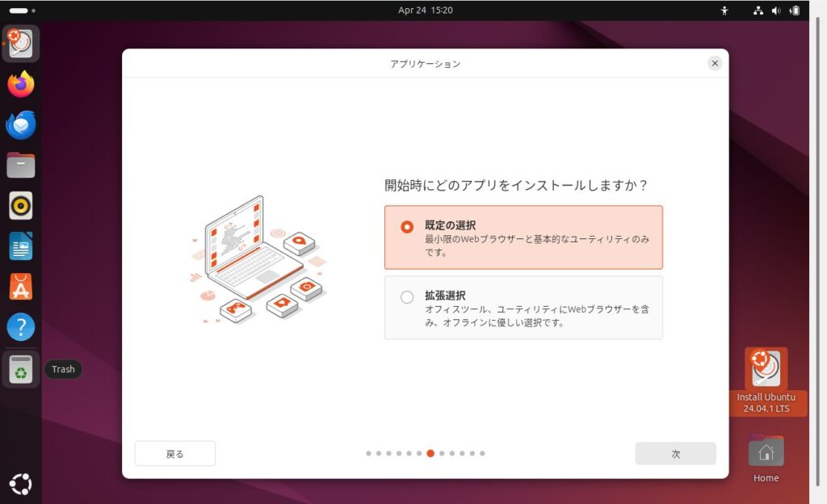The image size is (827, 504).
Task: Show applications with the Ubuntu logo button
Action: [20, 484]
